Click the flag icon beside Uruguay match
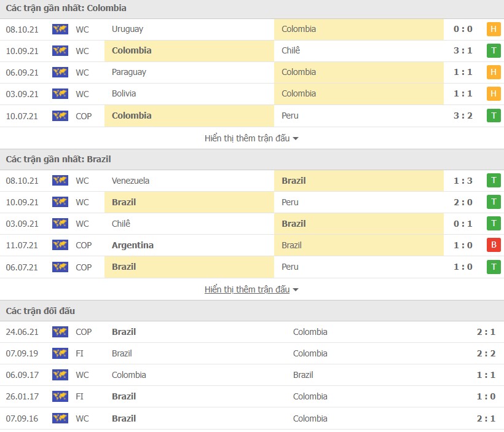Viewport: 504px width, 432px height. coord(60,29)
